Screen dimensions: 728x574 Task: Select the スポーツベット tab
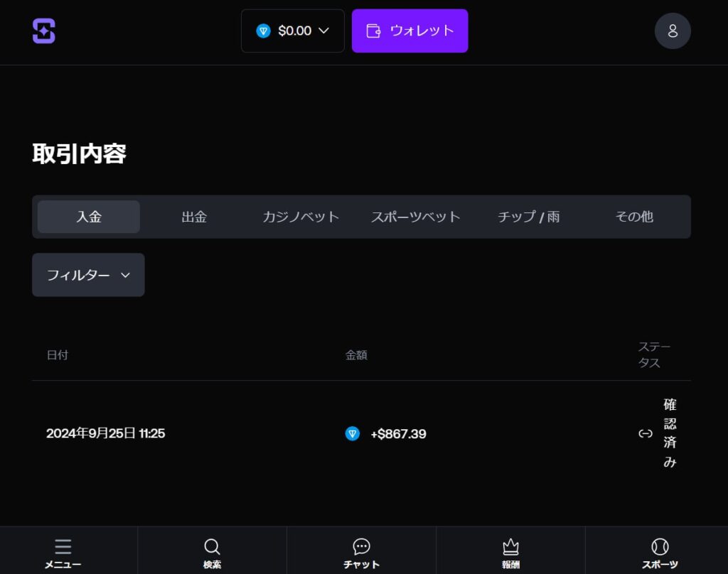(416, 217)
